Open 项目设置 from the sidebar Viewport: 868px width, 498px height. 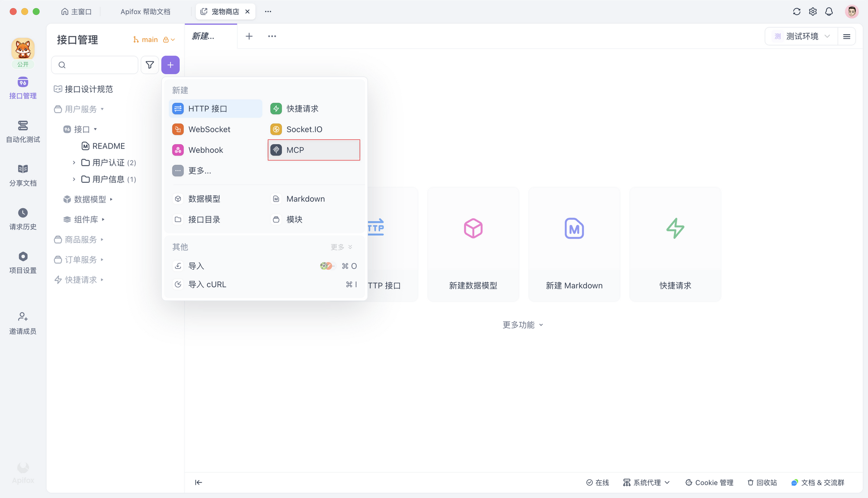coord(22,262)
